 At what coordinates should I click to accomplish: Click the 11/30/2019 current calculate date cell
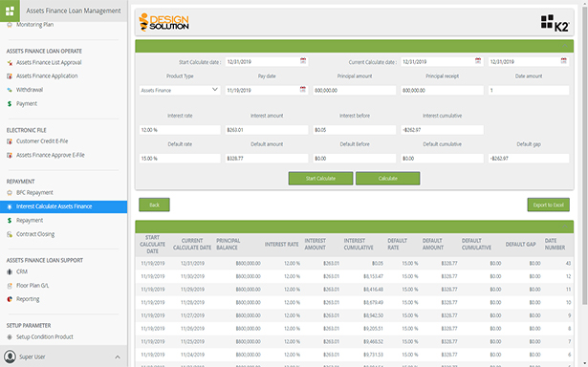[192, 276]
